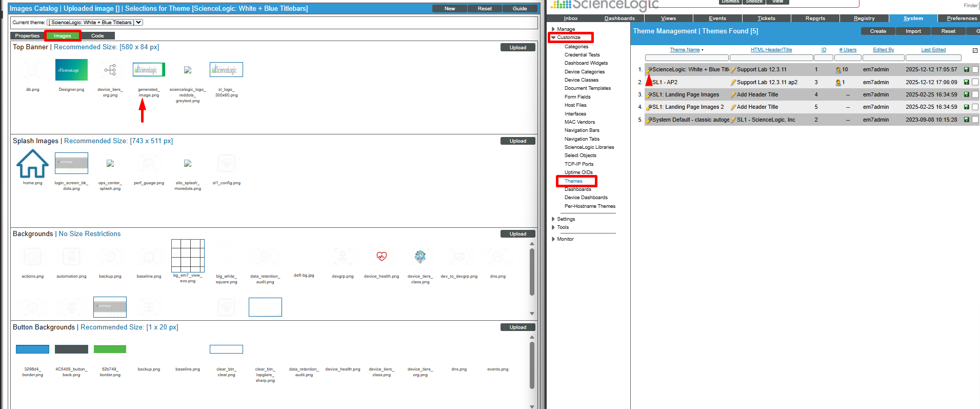Click save disk icon for SL1 - AP2

tap(967, 82)
